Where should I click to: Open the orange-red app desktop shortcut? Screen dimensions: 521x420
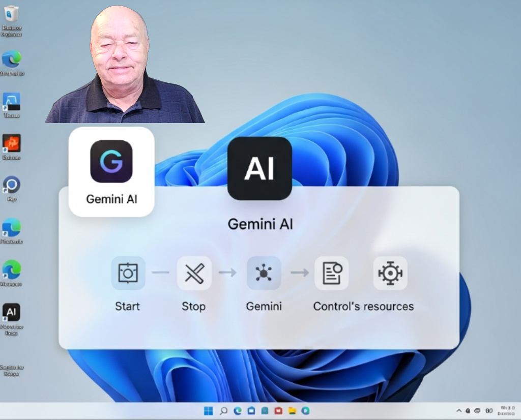[x=12, y=143]
